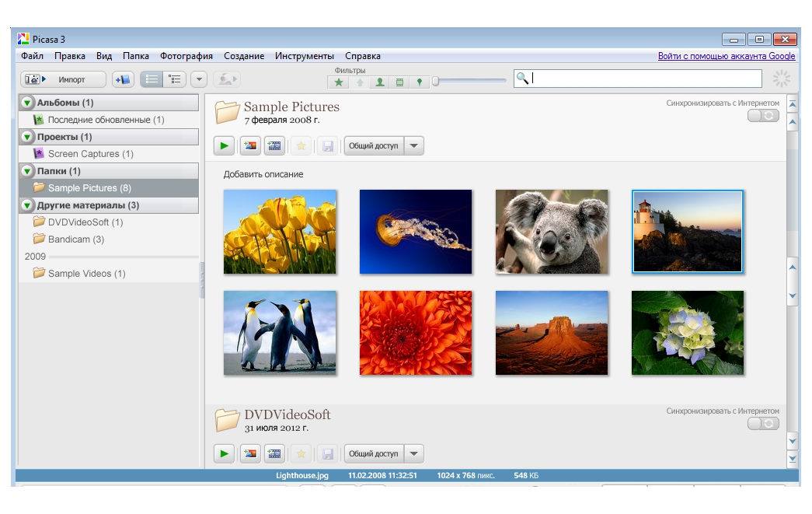Select the lighthouse thumbnail

click(x=688, y=232)
